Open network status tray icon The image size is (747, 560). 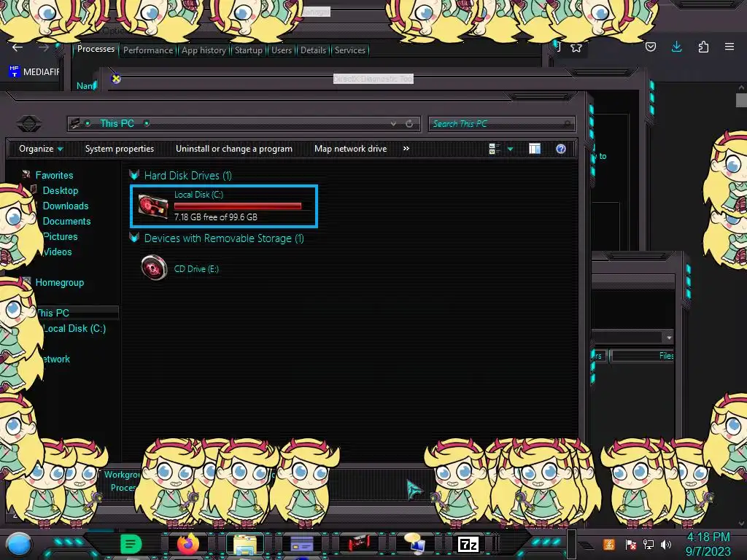648,544
